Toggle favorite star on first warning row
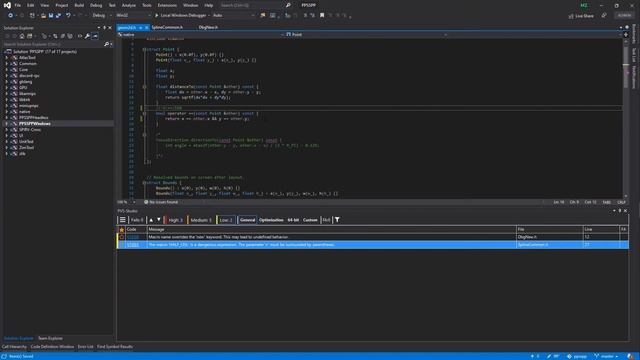 [122, 237]
